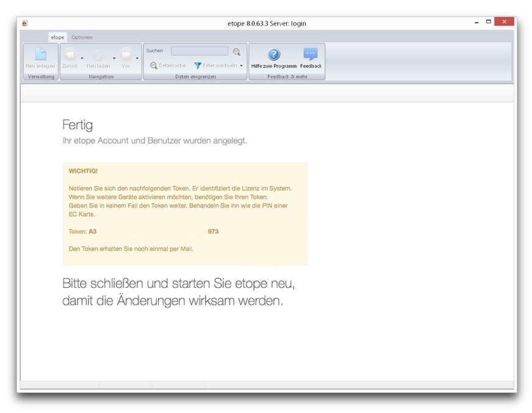This screenshot has height=413, width=532.
Task: Expand the Zurück history dropdown arrow
Action: click(82, 58)
